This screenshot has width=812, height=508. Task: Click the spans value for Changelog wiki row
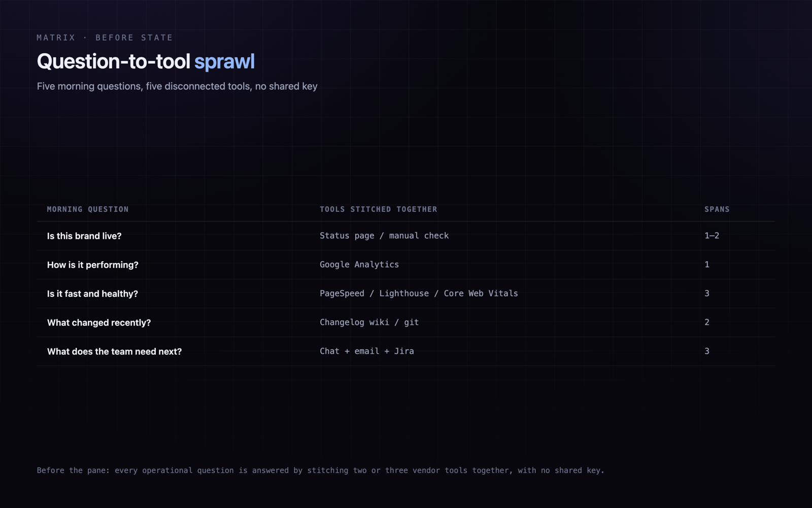coord(707,323)
